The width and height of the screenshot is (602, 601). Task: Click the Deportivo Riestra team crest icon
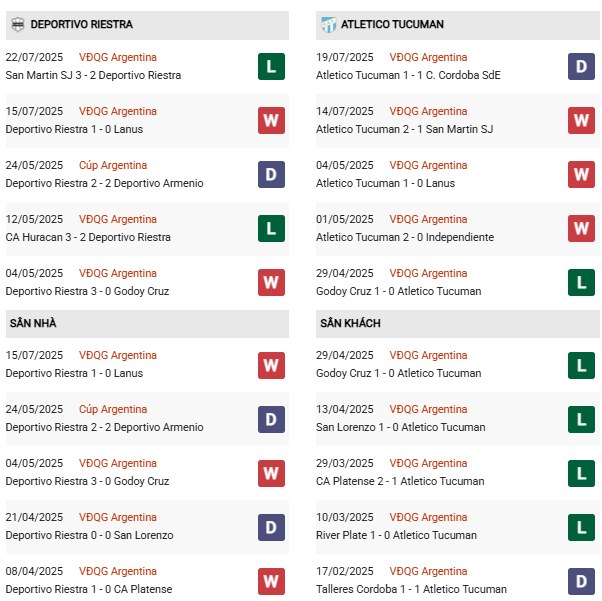click(x=17, y=24)
